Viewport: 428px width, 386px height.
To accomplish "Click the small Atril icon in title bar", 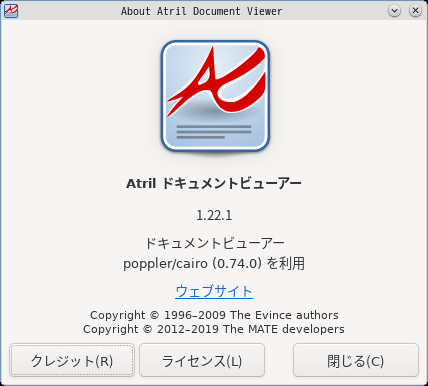I will click(x=11, y=11).
